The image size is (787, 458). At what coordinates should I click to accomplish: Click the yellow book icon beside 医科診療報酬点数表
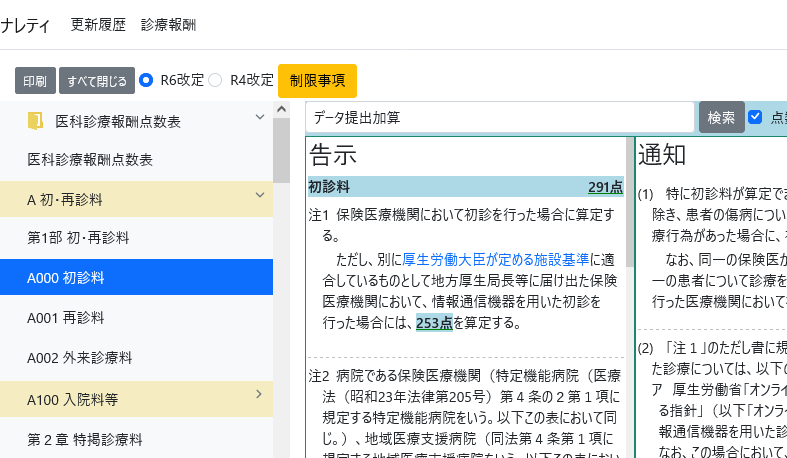(x=36, y=121)
